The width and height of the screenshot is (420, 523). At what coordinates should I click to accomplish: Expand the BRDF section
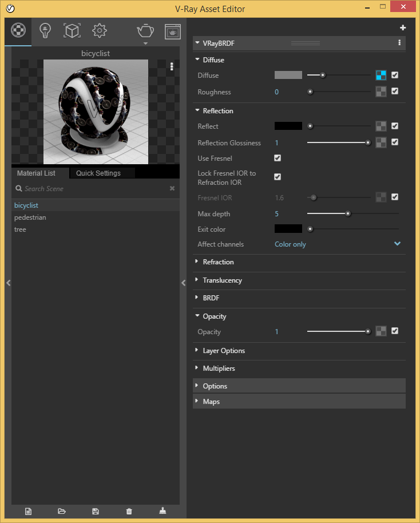pyautogui.click(x=197, y=297)
